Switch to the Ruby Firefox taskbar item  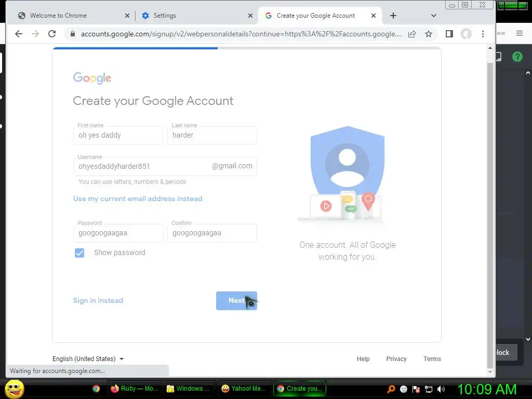[x=135, y=389]
